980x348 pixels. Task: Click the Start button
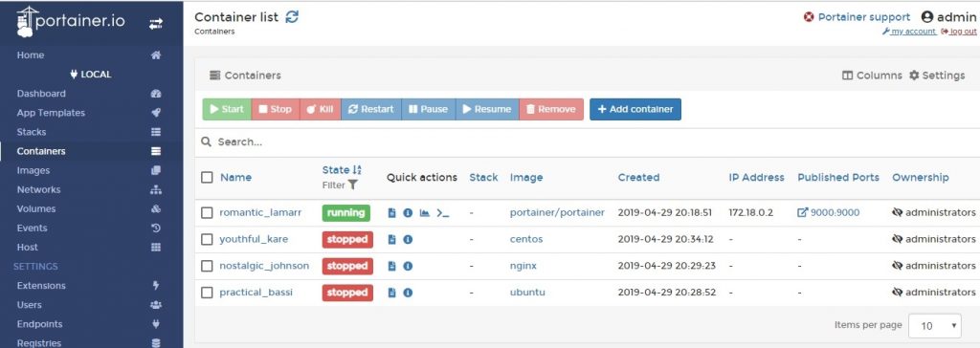pos(227,109)
